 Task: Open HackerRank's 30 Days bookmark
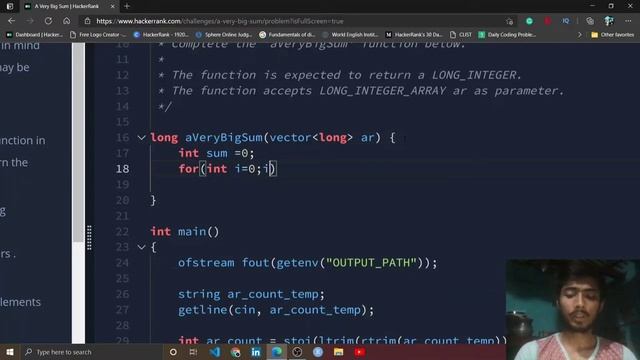click(414, 35)
